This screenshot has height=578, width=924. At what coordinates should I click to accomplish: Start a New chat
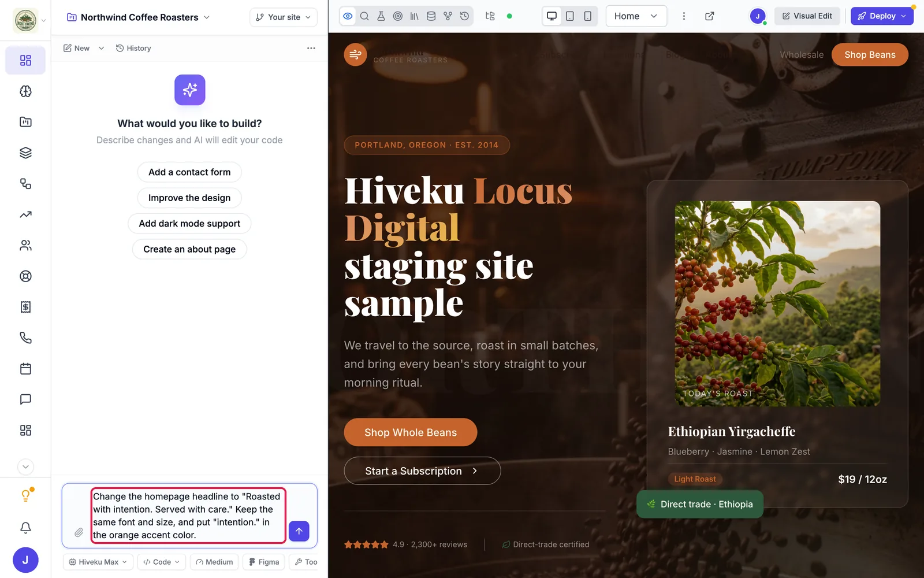click(x=77, y=48)
